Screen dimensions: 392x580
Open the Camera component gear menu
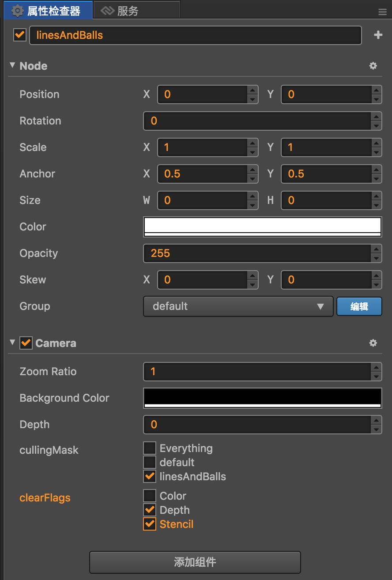coord(373,343)
